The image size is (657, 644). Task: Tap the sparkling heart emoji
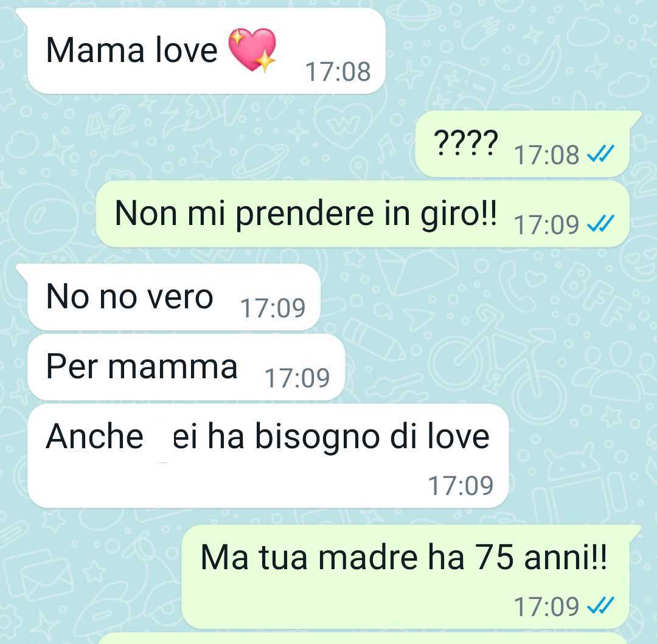[x=252, y=50]
